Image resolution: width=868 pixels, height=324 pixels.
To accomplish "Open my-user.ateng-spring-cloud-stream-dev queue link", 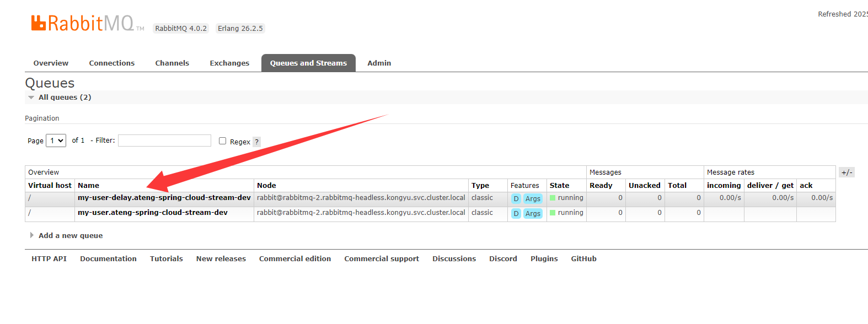I will 152,213.
